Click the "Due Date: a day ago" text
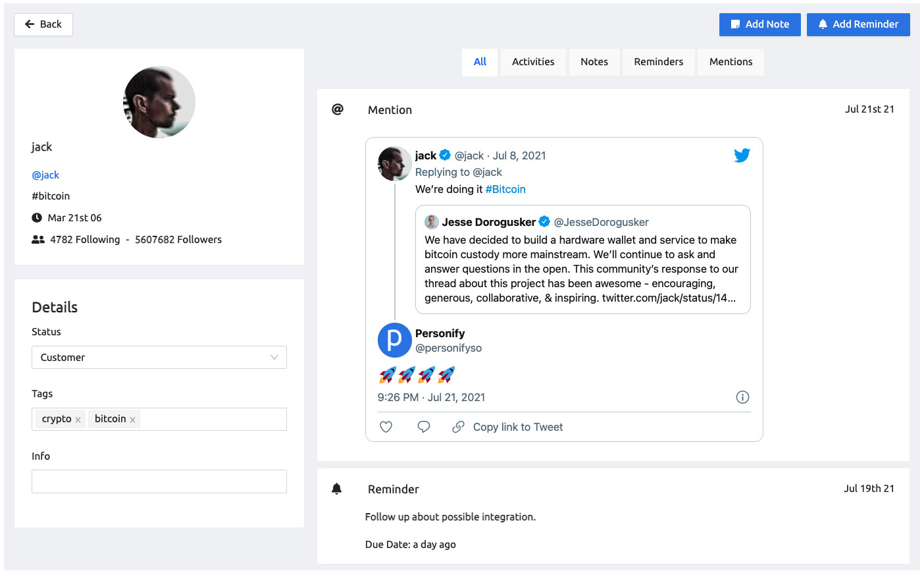This screenshot has width=924, height=573. pyautogui.click(x=410, y=545)
